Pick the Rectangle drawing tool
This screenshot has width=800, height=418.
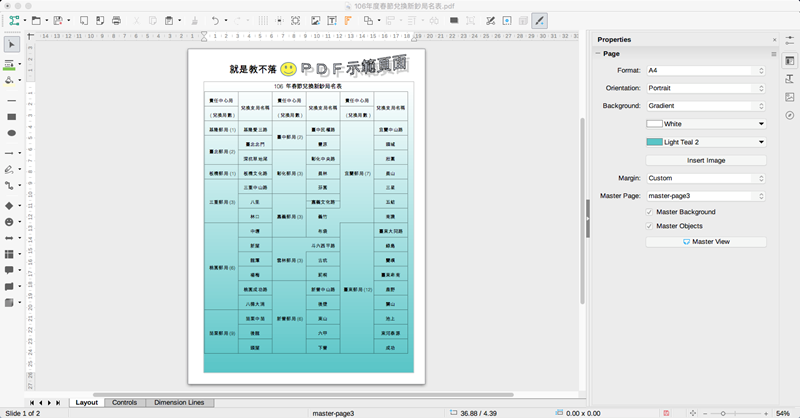(x=12, y=117)
